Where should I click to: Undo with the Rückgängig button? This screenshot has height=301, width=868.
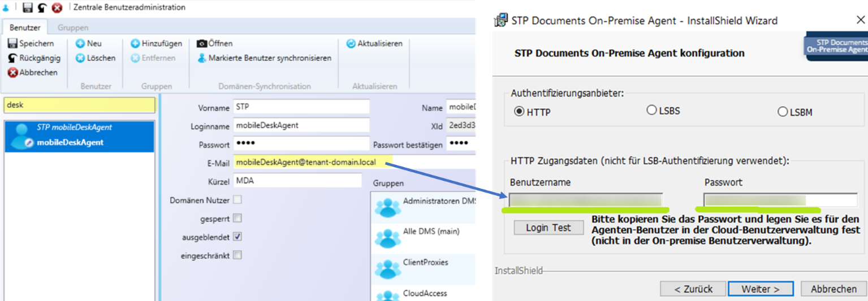(x=34, y=58)
